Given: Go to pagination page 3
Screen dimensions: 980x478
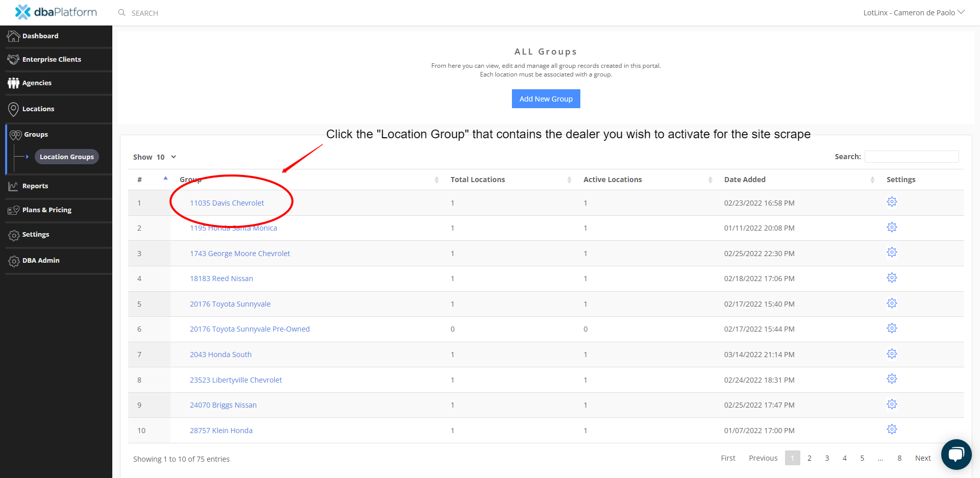Looking at the screenshot, I should [x=827, y=458].
